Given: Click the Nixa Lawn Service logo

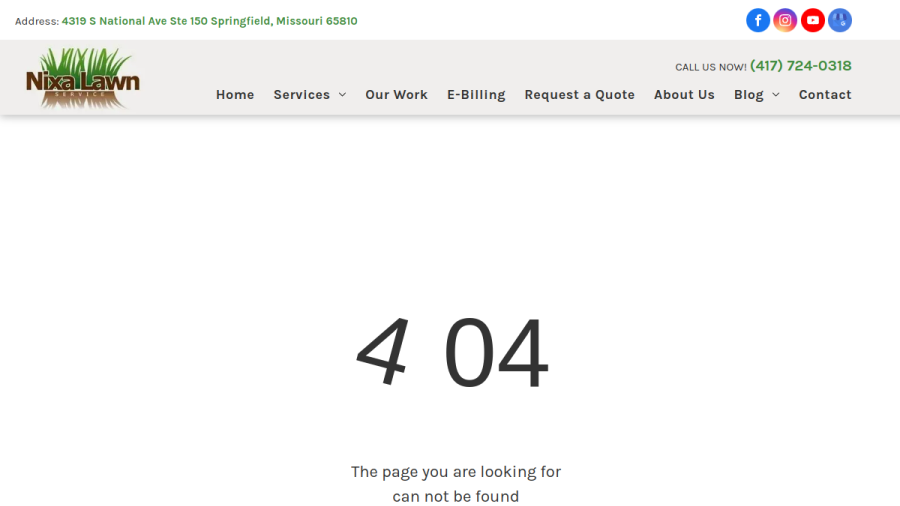Looking at the screenshot, I should coord(83,79).
